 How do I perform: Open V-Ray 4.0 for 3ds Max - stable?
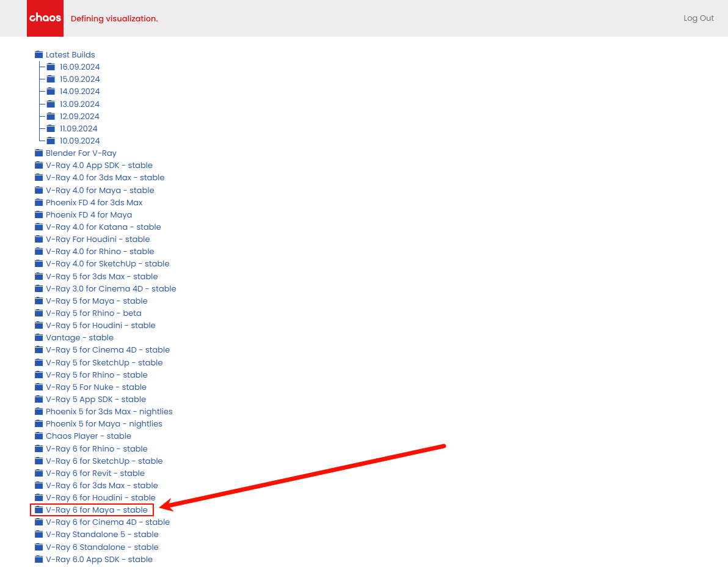click(x=105, y=177)
